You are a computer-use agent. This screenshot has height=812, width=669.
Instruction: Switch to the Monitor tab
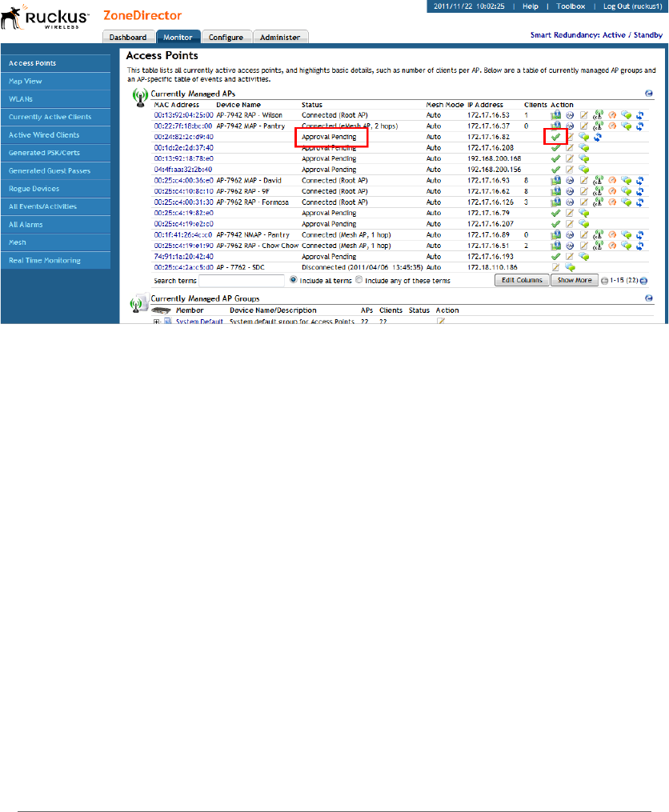point(178,38)
